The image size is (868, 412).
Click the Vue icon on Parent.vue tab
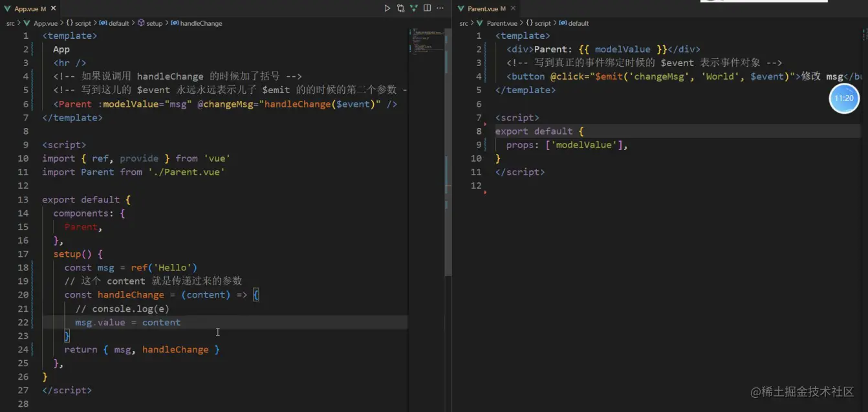(x=461, y=9)
